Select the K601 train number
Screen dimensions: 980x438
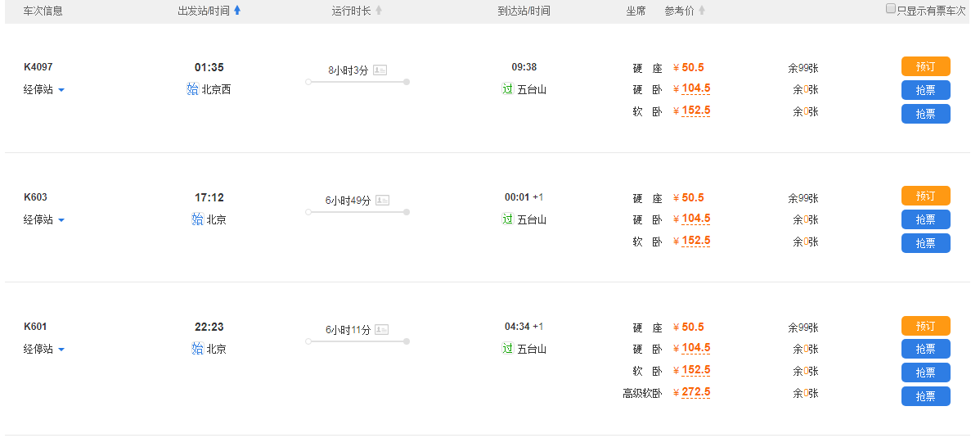pyautogui.click(x=35, y=327)
